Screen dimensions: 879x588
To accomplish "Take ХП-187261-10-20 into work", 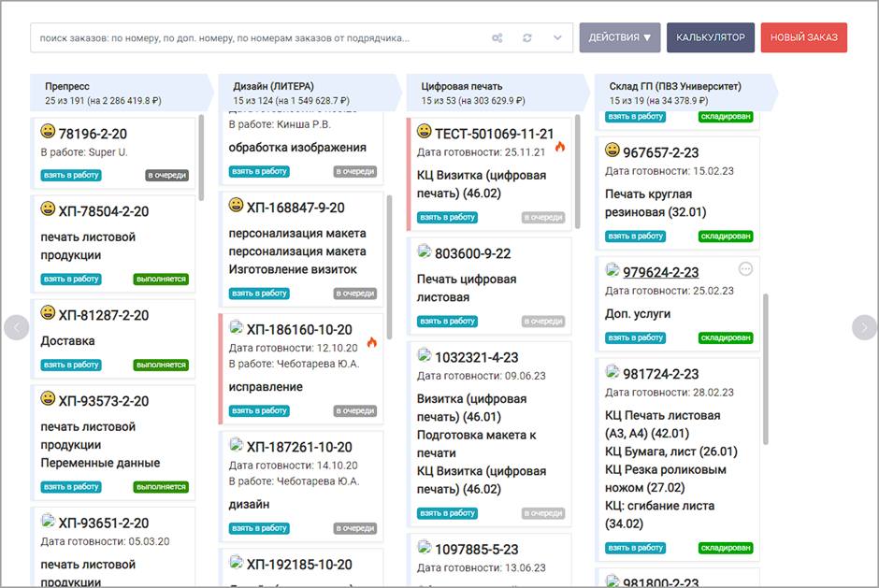I will pyautogui.click(x=259, y=528).
